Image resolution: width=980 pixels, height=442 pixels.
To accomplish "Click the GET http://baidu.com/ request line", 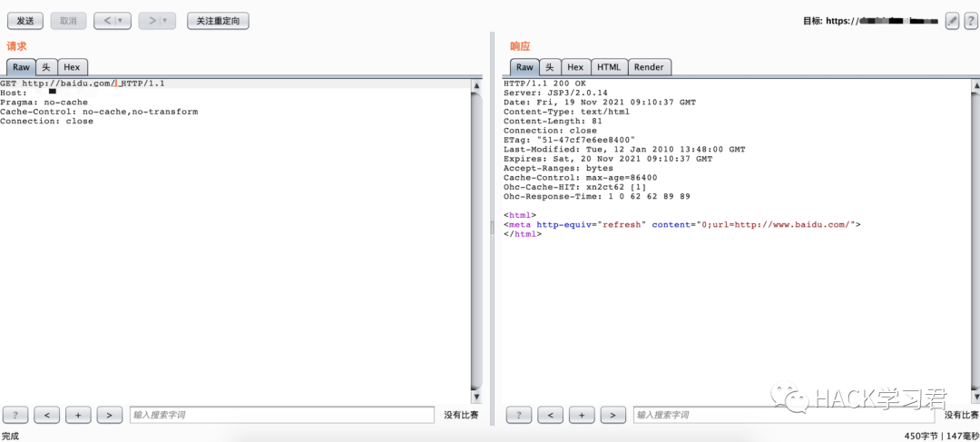I will click(83, 83).
